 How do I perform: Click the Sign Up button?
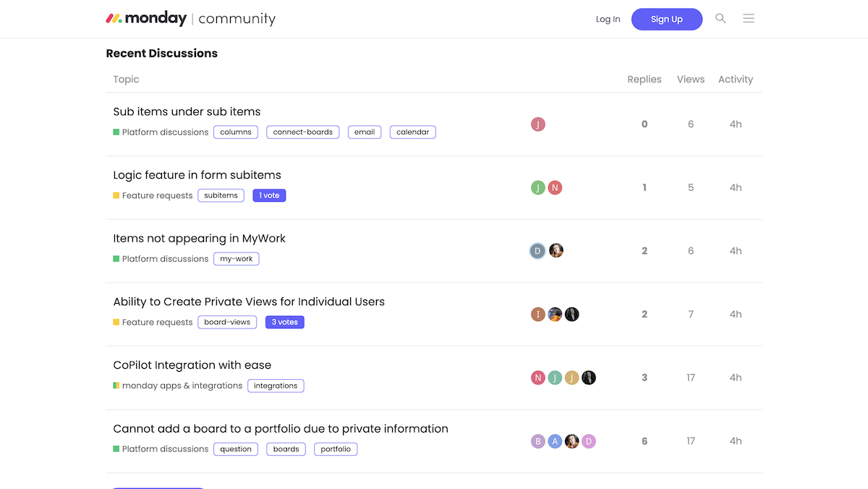(x=666, y=19)
